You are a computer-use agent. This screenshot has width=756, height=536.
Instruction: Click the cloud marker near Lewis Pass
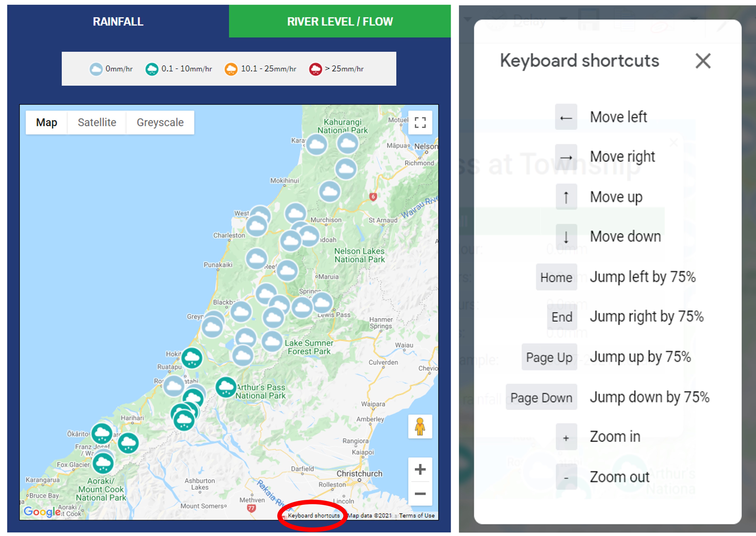[x=322, y=302]
